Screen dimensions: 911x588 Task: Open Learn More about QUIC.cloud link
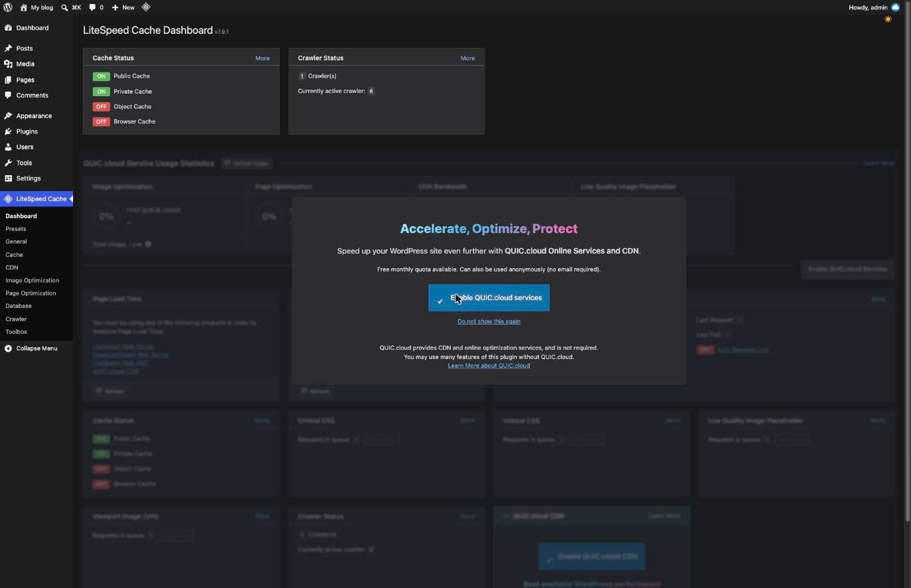489,366
